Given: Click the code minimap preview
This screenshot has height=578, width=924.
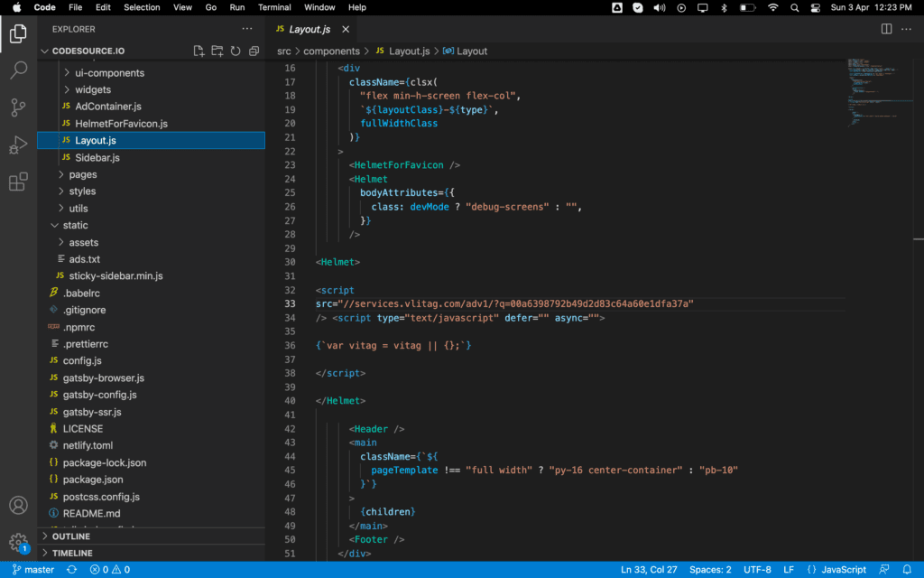Looking at the screenshot, I should click(878, 91).
